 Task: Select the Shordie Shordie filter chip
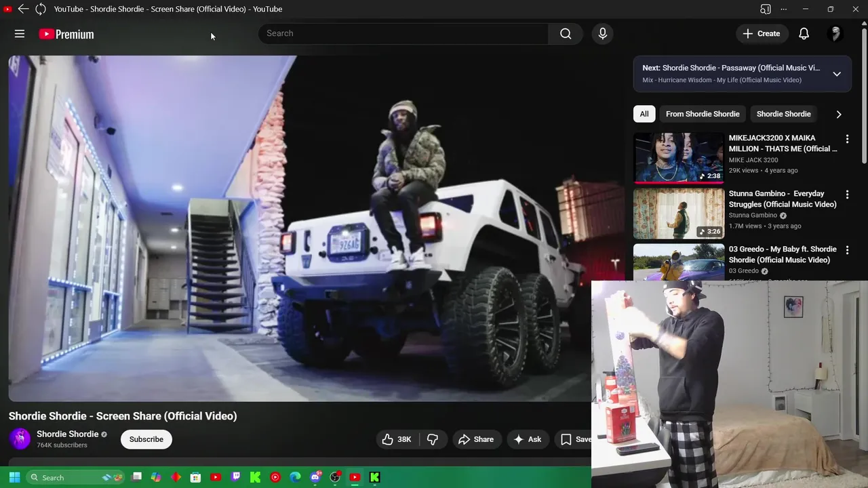tap(783, 114)
